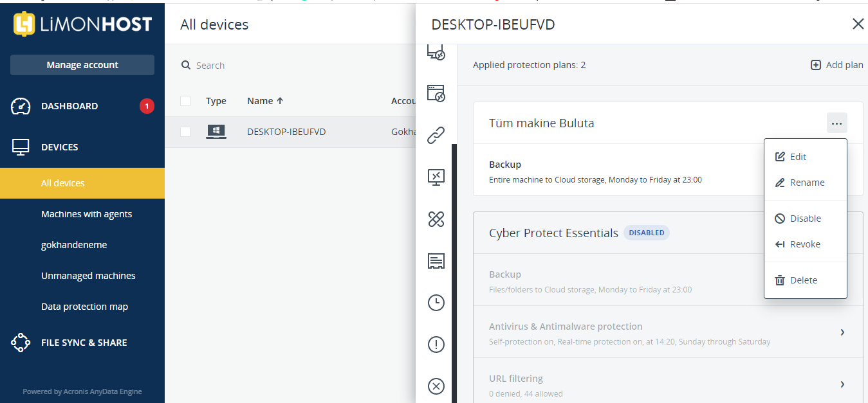This screenshot has width=868, height=403.
Task: Click the circled X icon in sidebar strip
Action: tap(436, 386)
